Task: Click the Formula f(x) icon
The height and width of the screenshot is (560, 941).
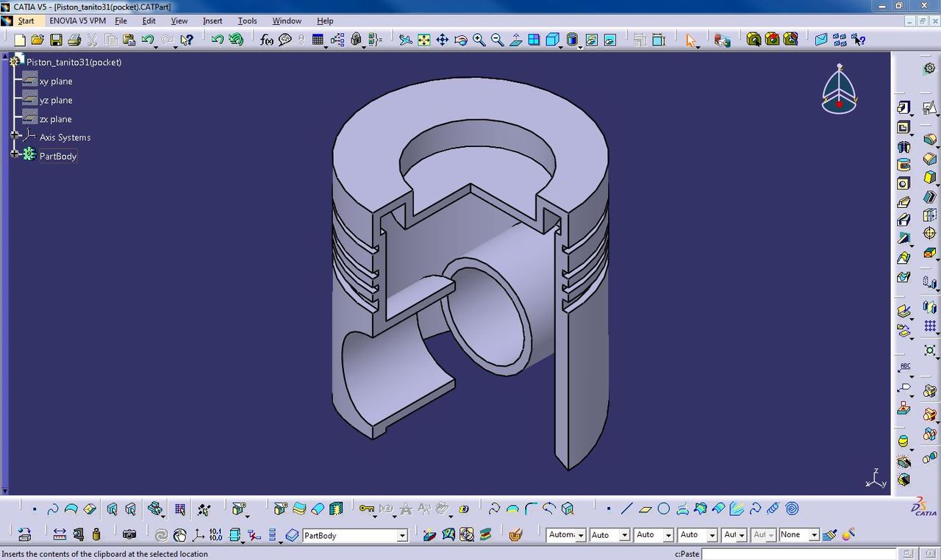Action: pos(267,40)
